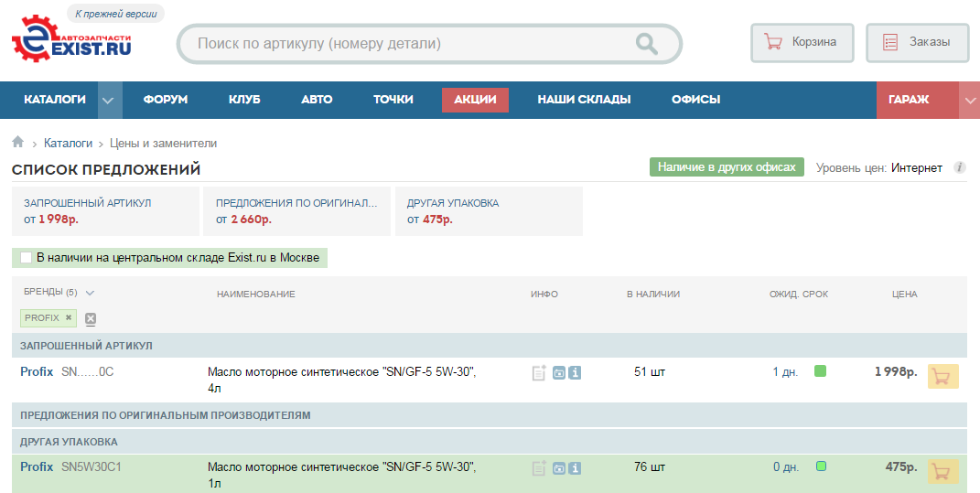Add note icon for SN5W30C1 row
980x493 pixels.
(539, 467)
